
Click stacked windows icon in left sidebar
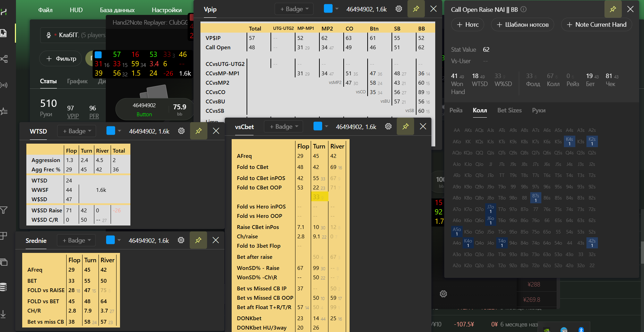(x=3, y=262)
